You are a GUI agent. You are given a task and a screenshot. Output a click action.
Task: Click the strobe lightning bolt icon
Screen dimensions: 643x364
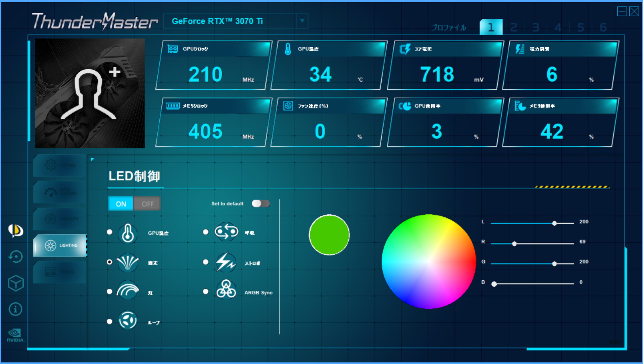click(x=226, y=262)
